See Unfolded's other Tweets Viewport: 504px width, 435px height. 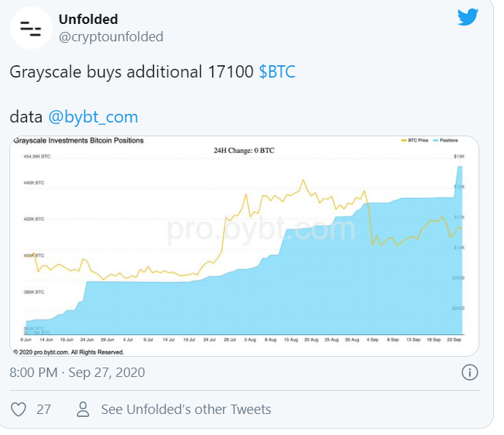click(x=186, y=410)
